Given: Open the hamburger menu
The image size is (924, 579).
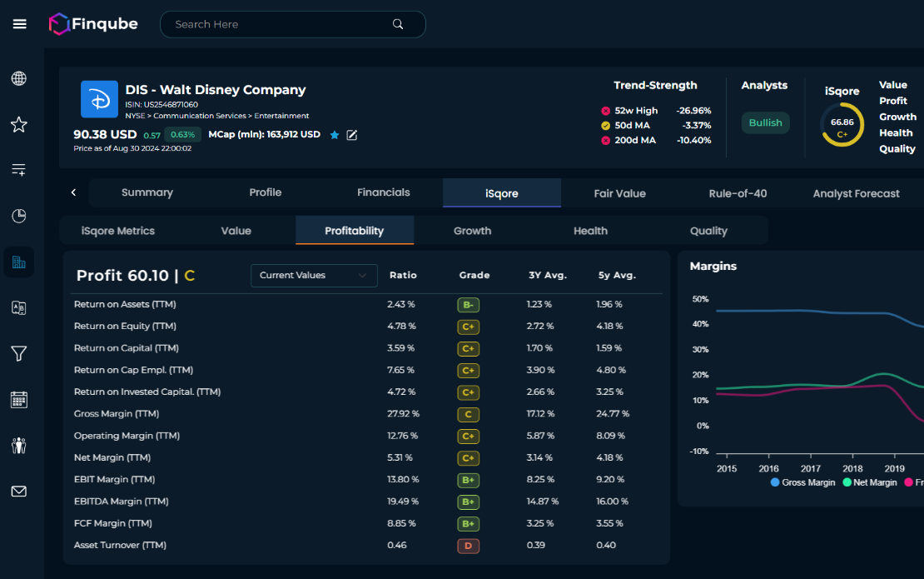Looking at the screenshot, I should click(x=19, y=24).
